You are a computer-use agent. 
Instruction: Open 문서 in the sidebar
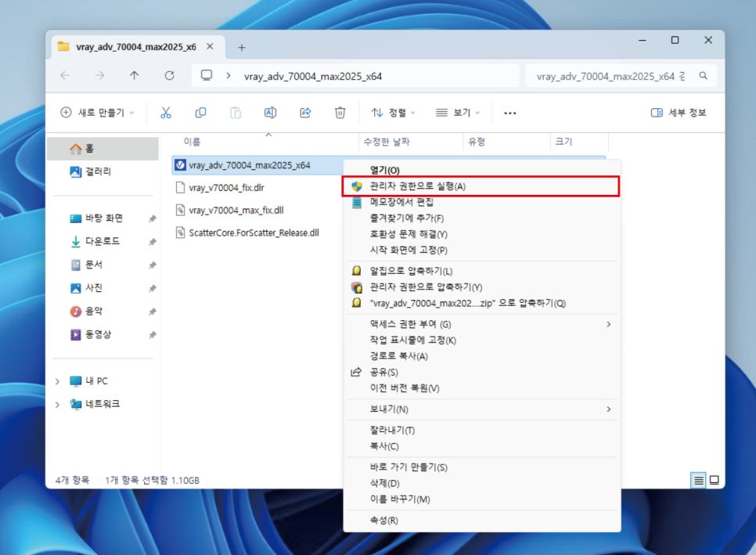103,265
